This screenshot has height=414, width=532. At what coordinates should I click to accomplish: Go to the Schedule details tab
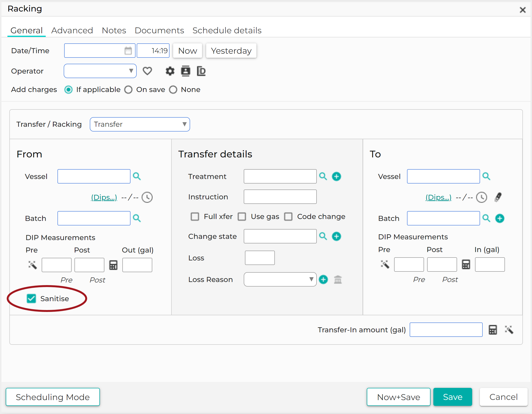click(227, 30)
